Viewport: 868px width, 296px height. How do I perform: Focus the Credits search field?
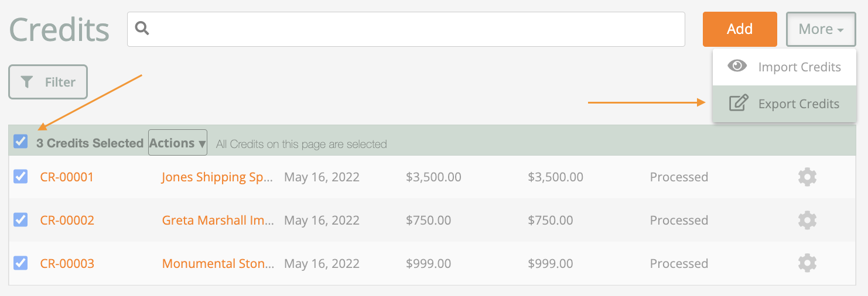click(x=406, y=29)
